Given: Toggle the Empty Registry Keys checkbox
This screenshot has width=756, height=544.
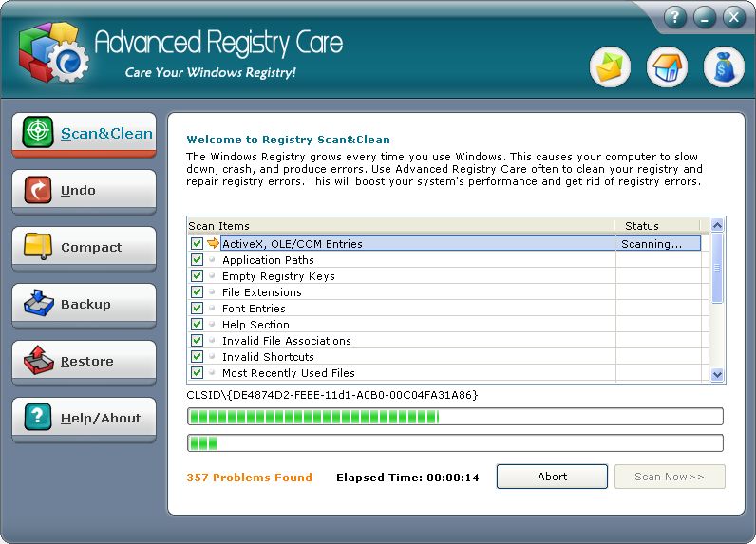Looking at the screenshot, I should (197, 276).
